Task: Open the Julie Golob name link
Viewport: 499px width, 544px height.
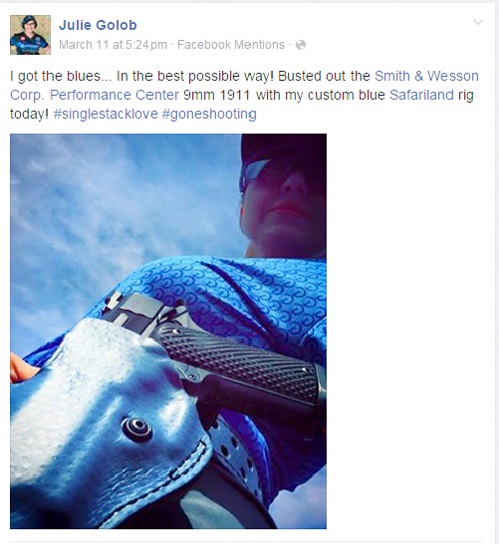Action: 98,25
